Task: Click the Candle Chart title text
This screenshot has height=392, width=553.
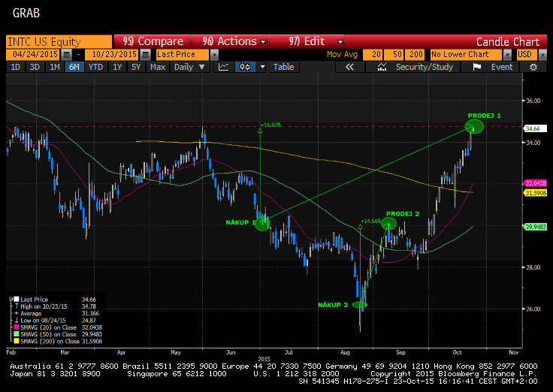Action: coord(508,42)
